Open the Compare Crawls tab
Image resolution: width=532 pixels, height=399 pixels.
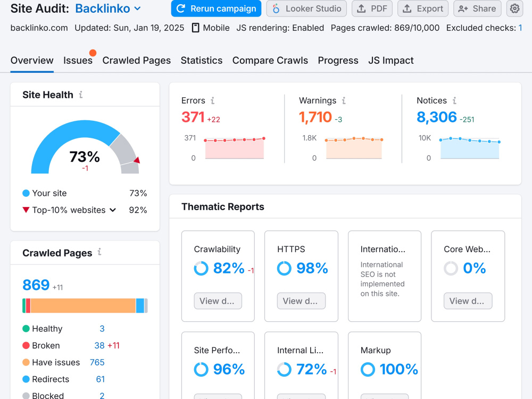pos(270,61)
